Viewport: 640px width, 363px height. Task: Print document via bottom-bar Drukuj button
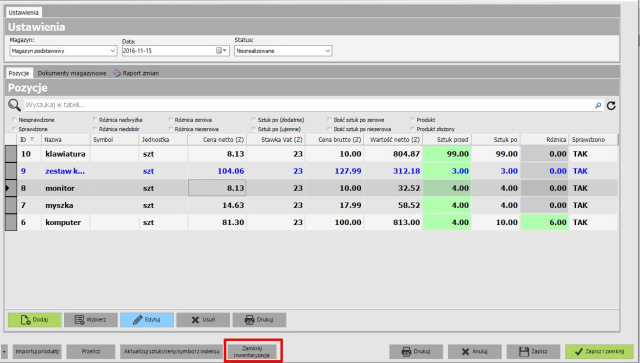coord(416,352)
